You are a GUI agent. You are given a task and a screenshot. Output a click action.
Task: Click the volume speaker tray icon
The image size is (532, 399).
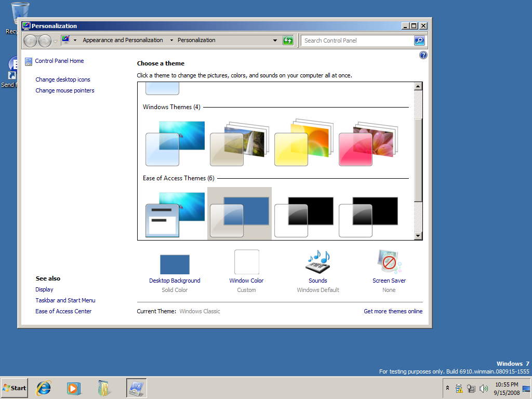pyautogui.click(x=484, y=388)
